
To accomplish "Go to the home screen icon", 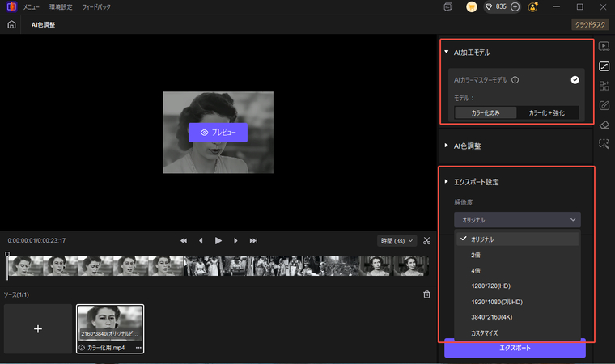I will point(12,25).
